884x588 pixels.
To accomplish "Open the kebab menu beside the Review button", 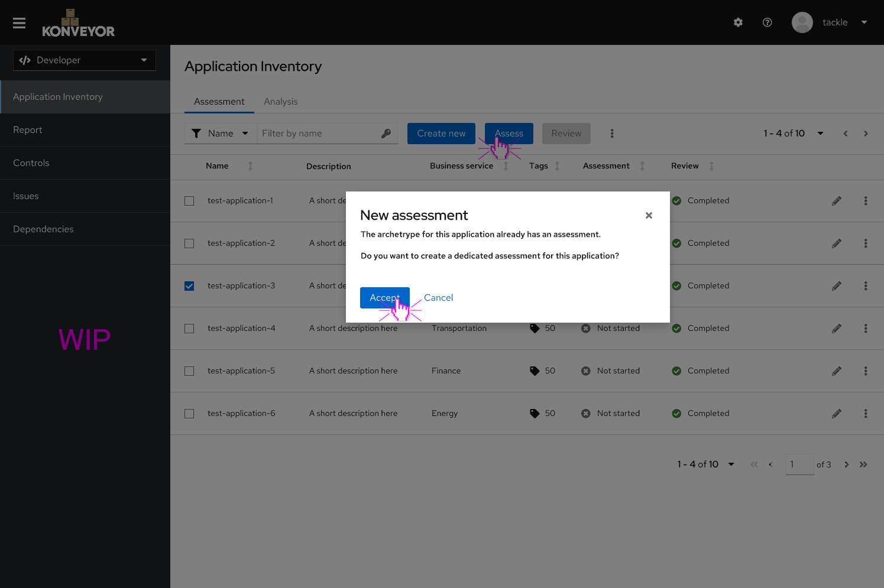I will pyautogui.click(x=612, y=133).
